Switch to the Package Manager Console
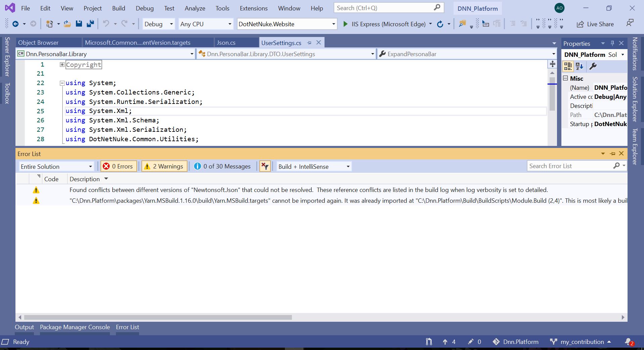The height and width of the screenshot is (350, 644). (x=75, y=327)
